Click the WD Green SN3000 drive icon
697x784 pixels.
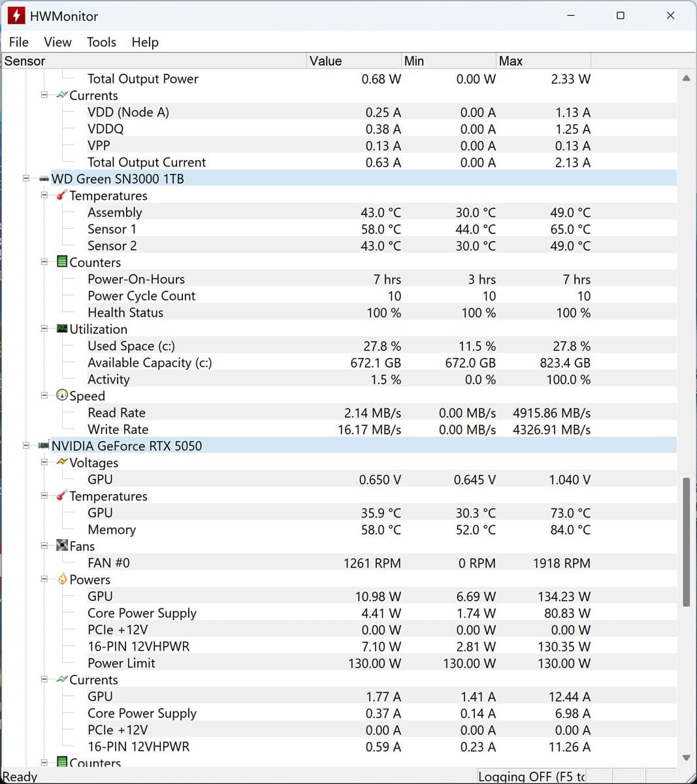44,179
